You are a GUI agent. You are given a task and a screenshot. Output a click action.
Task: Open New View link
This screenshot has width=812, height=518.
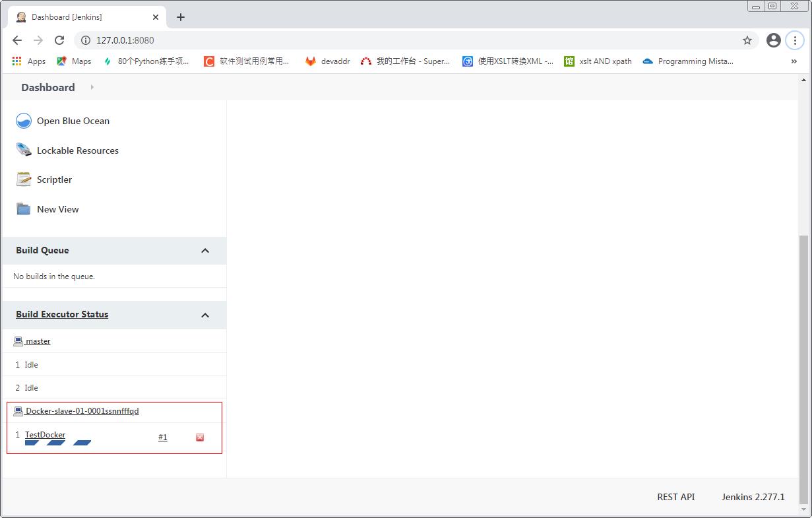tap(57, 209)
